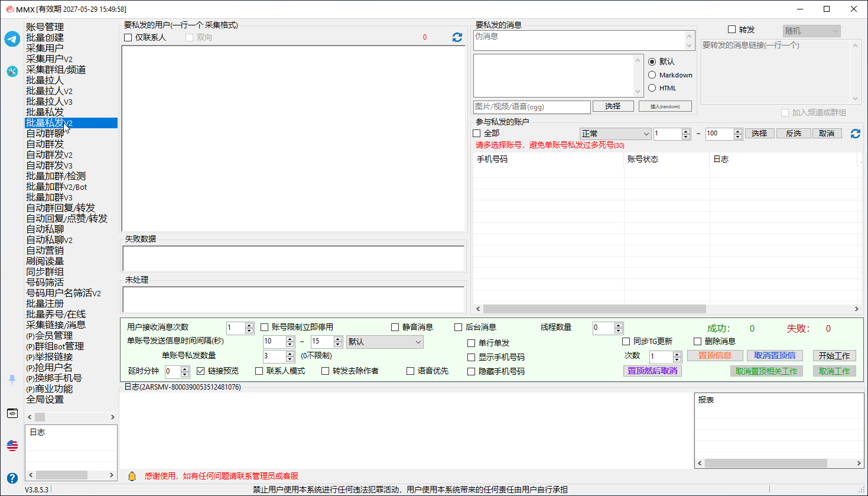Click the MMX app logo in title bar

click(10, 9)
